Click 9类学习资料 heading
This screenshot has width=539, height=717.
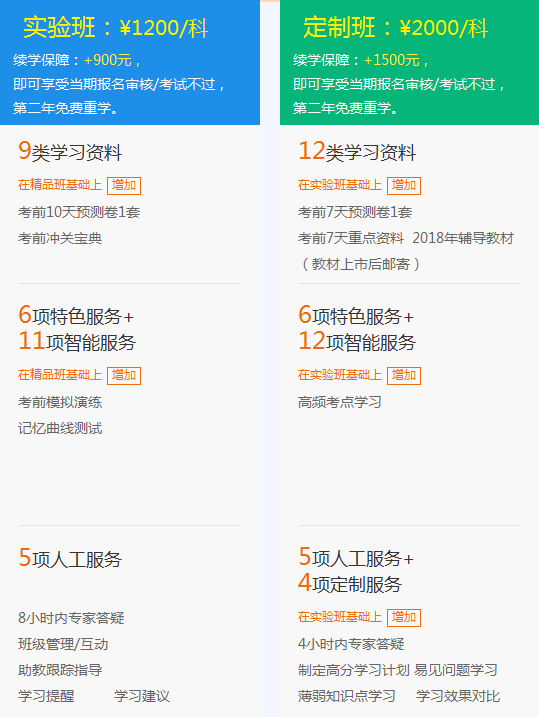[70, 151]
